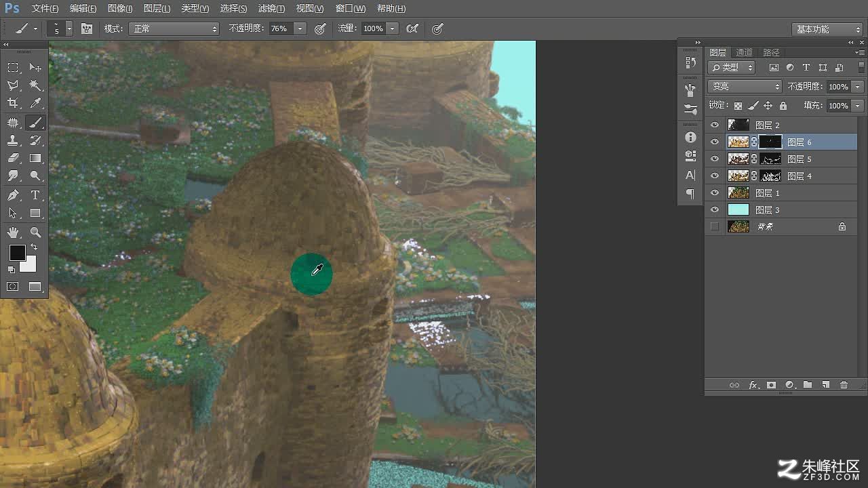868x488 pixels.
Task: Toggle Quick Mask mode
Action: point(13,287)
